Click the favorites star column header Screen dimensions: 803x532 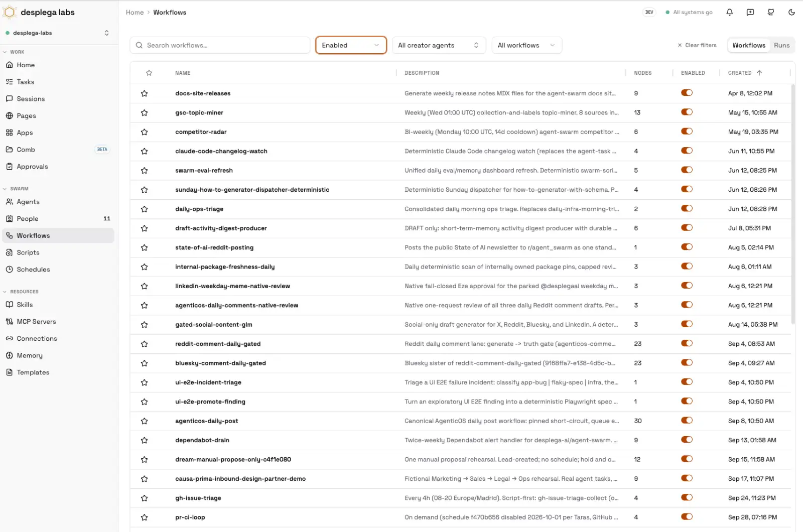[x=149, y=73]
